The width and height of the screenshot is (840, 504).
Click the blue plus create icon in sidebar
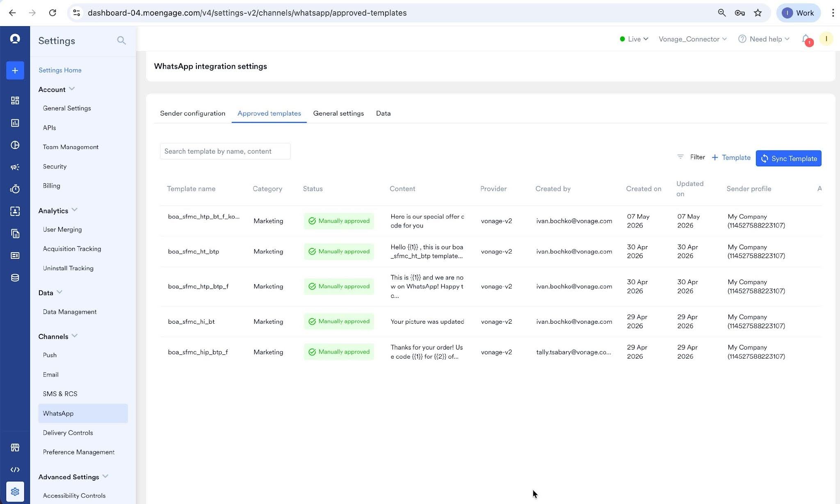coord(15,70)
